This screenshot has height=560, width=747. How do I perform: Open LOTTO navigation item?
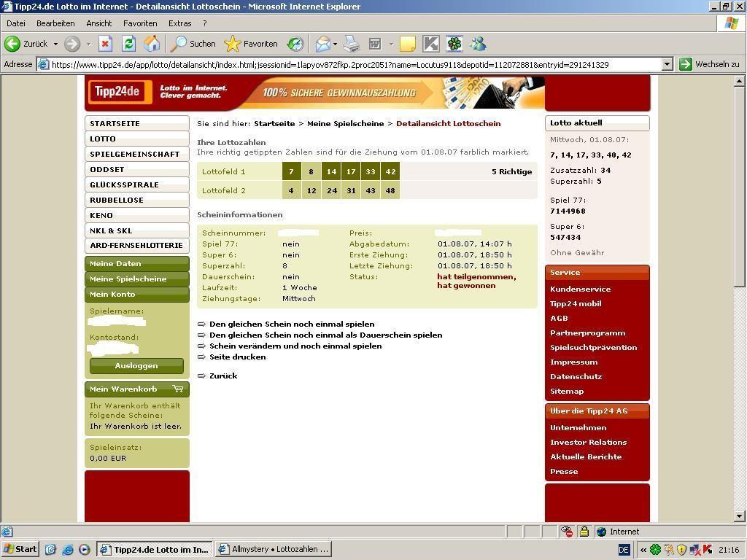[136, 139]
